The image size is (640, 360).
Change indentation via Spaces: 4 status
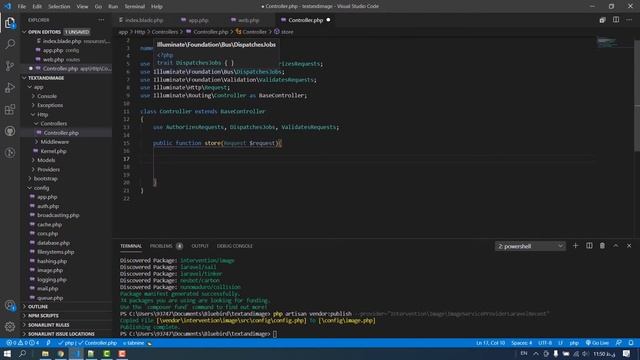coord(521,343)
